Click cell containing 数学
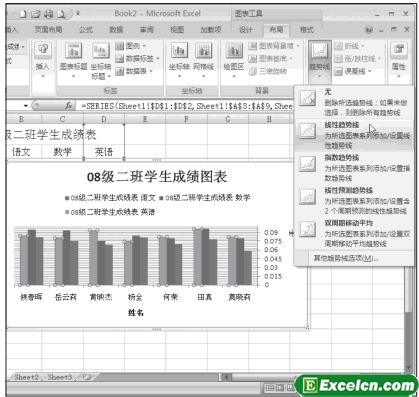Screen dimensions: 419x397 (x=62, y=152)
